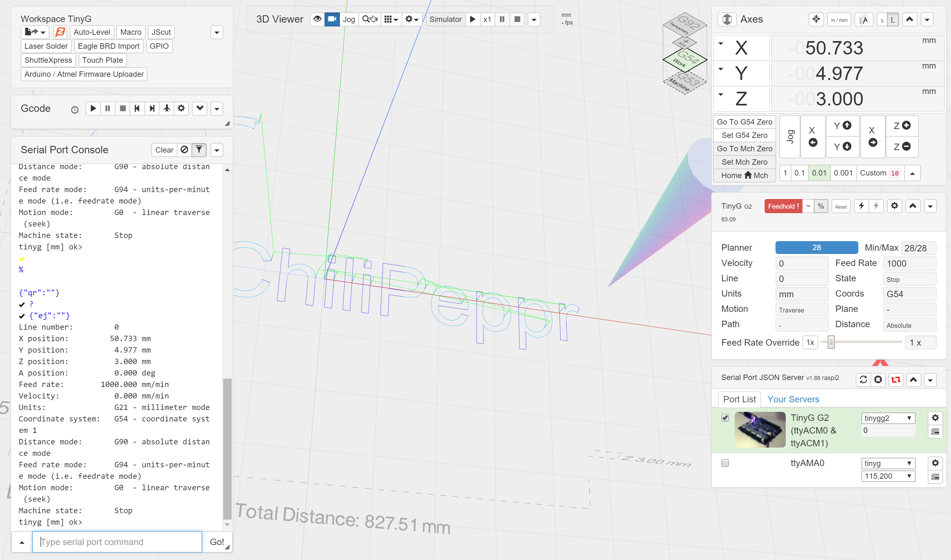The width and height of the screenshot is (951, 560).
Task: Click the camera view icon in 3D Viewer
Action: [x=332, y=19]
